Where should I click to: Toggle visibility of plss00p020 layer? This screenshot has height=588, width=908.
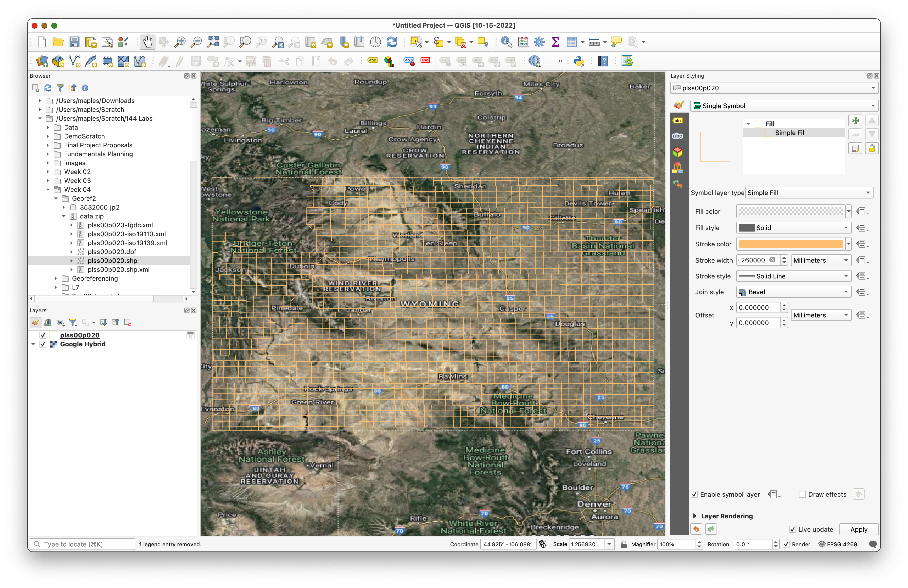[x=43, y=335]
